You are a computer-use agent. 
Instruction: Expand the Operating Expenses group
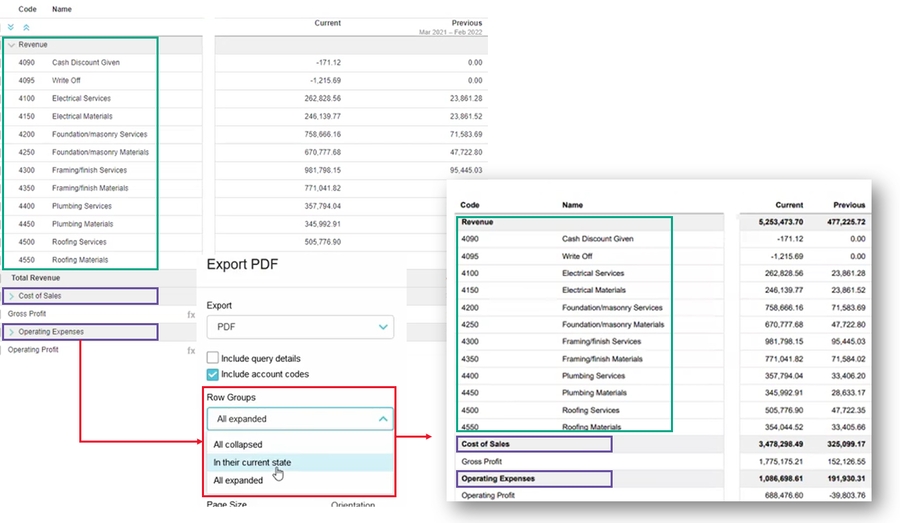(x=12, y=332)
